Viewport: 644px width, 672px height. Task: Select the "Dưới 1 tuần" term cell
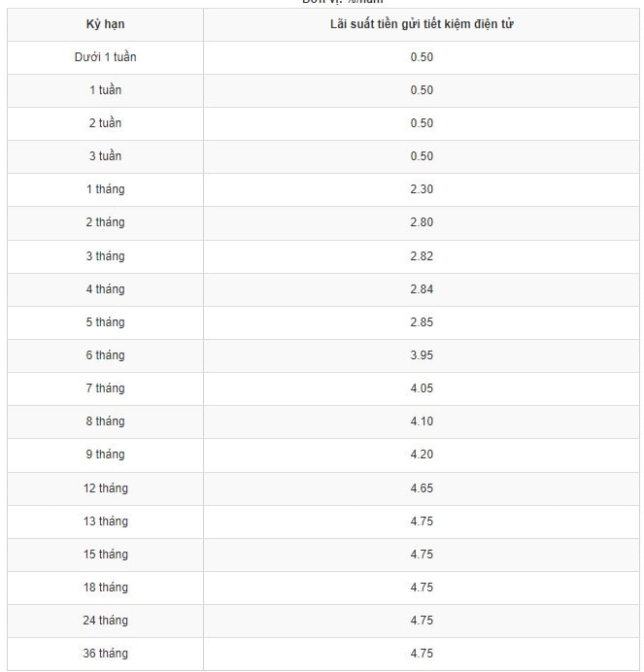click(x=105, y=57)
